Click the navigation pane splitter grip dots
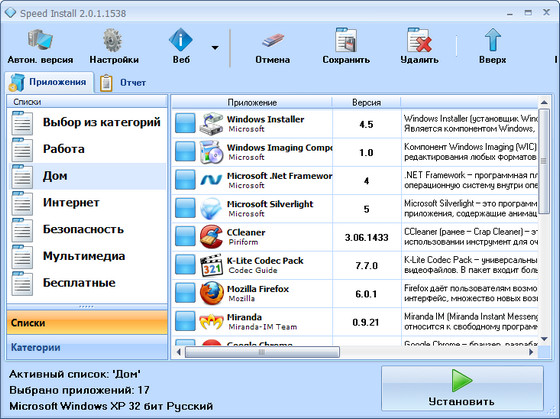Screen dimensions: 560x419 click(x=86, y=306)
